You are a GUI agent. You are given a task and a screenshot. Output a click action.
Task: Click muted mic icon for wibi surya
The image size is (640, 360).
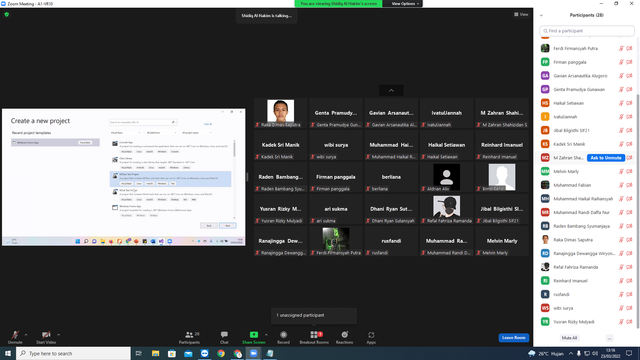(x=621, y=308)
